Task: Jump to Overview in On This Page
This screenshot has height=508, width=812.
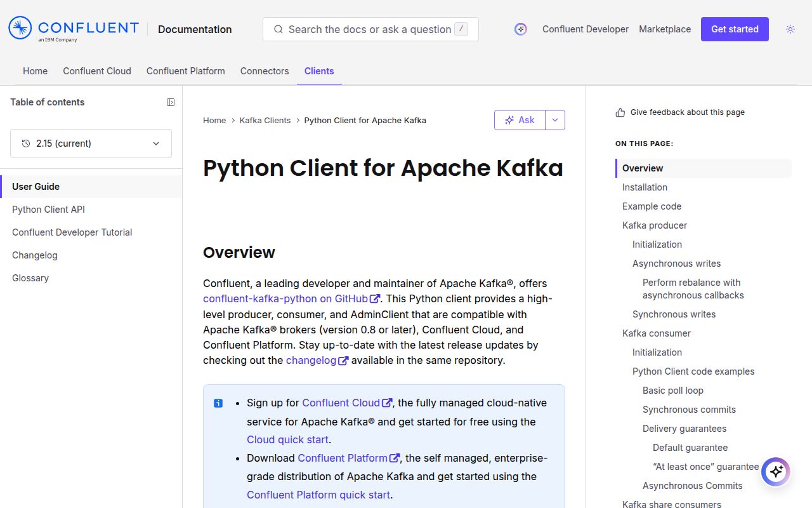Action: click(704, 168)
